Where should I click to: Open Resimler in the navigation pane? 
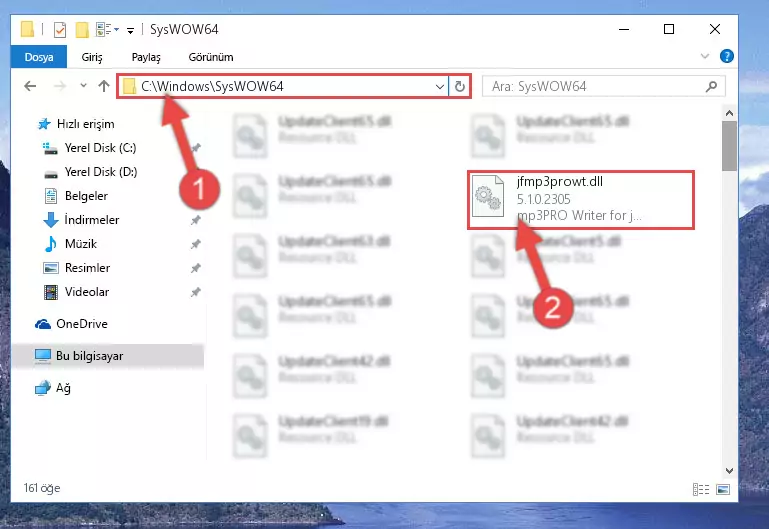[x=87, y=268]
